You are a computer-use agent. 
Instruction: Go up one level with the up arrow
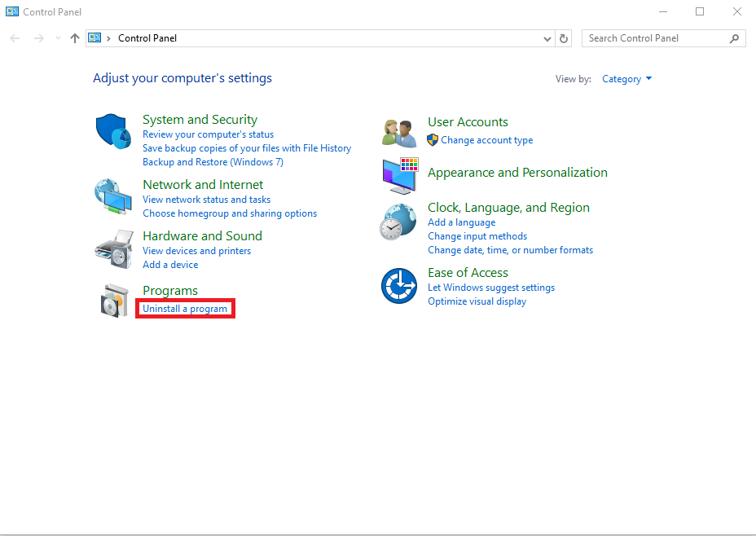pyautogui.click(x=75, y=38)
